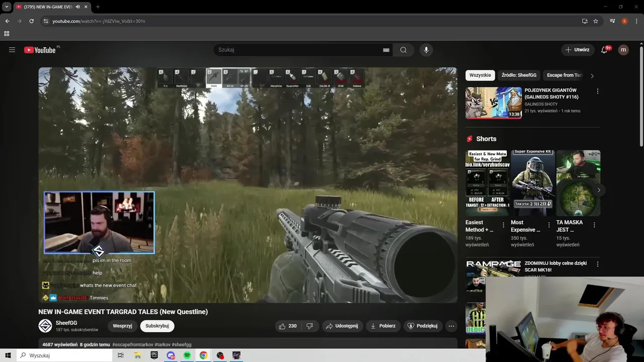644x362 pixels.
Task: Open notifications bell with 9+ badge
Action: (604, 50)
